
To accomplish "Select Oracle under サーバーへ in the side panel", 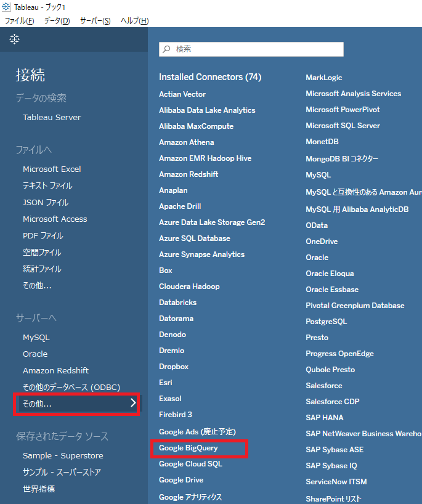I will [x=35, y=354].
